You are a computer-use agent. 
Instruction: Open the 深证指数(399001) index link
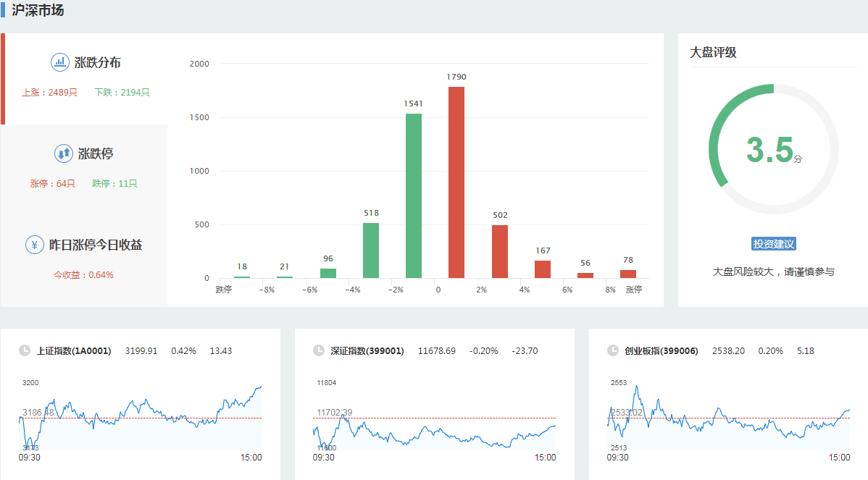click(367, 351)
